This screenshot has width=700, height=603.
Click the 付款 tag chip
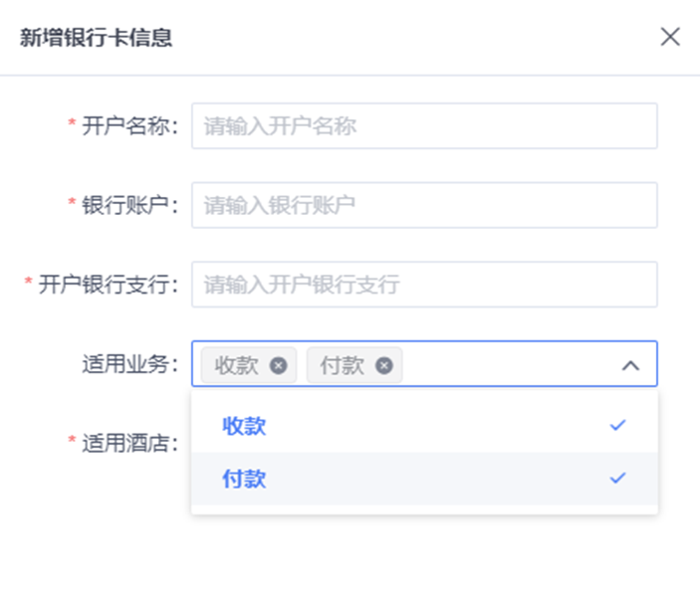(x=354, y=366)
